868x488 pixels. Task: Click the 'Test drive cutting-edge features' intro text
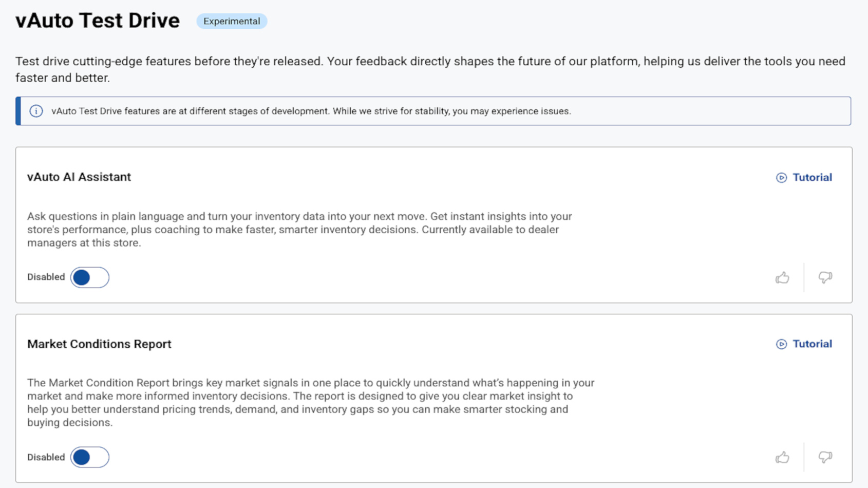[430, 69]
